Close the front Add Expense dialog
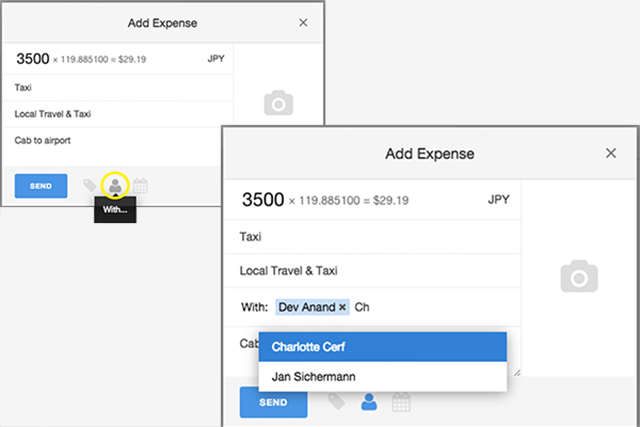This screenshot has width=640, height=427. click(611, 153)
